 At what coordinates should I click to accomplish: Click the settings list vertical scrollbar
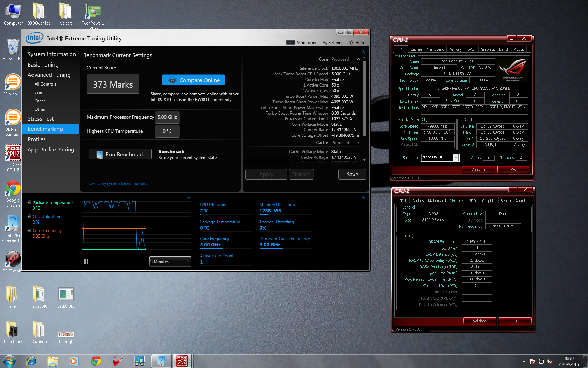click(x=364, y=98)
